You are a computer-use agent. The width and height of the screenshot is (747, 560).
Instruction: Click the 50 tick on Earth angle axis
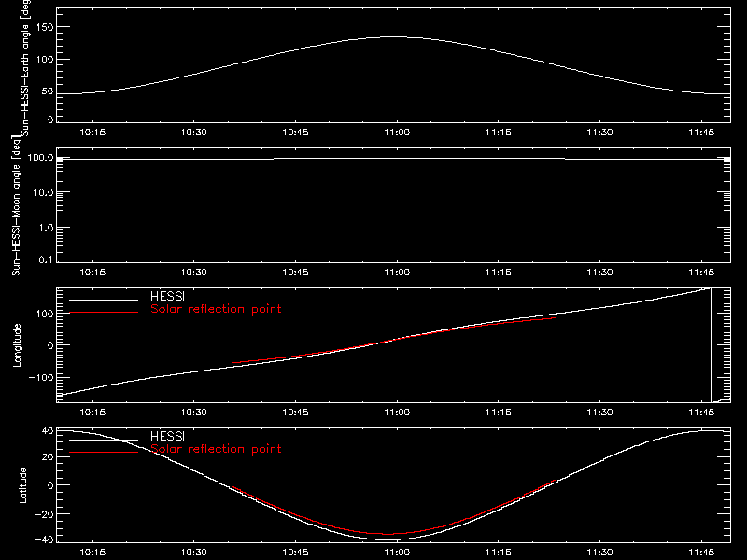pyautogui.click(x=48, y=91)
